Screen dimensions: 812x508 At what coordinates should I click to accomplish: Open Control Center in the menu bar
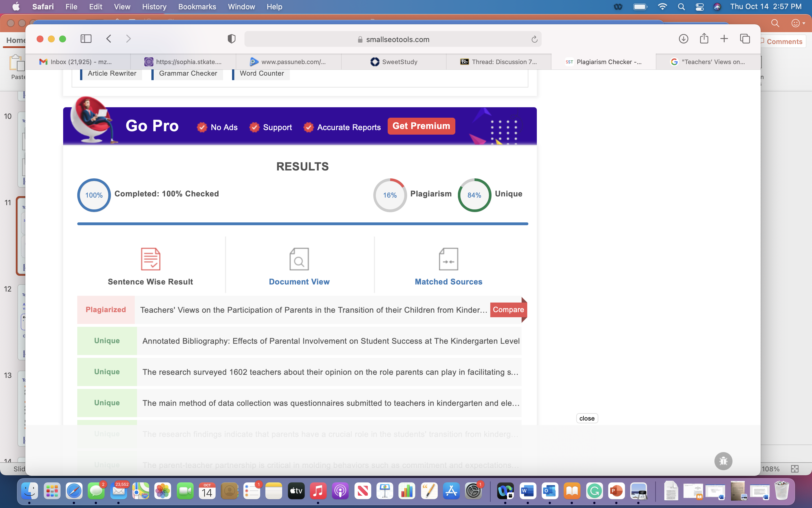click(x=700, y=7)
